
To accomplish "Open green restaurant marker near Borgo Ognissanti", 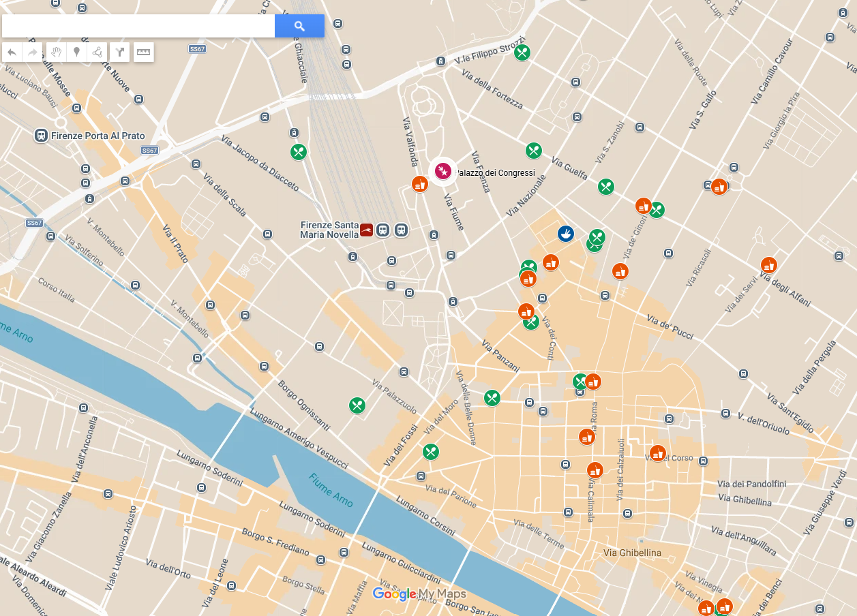I will pyautogui.click(x=357, y=406).
